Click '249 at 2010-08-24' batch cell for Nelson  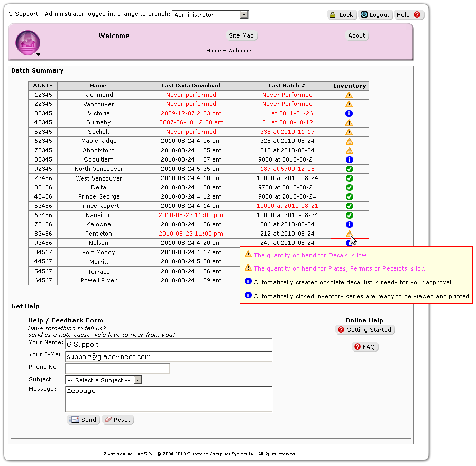click(287, 243)
